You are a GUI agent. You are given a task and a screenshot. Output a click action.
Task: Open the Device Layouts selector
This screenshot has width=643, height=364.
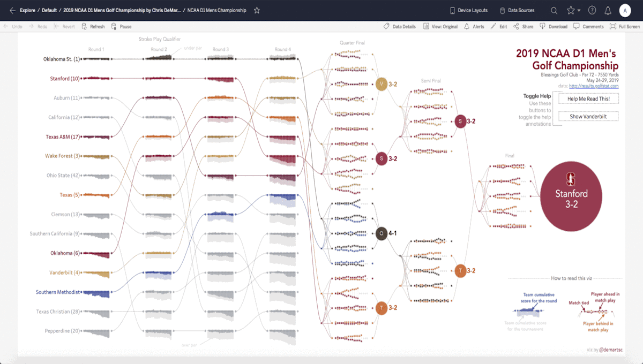click(468, 10)
